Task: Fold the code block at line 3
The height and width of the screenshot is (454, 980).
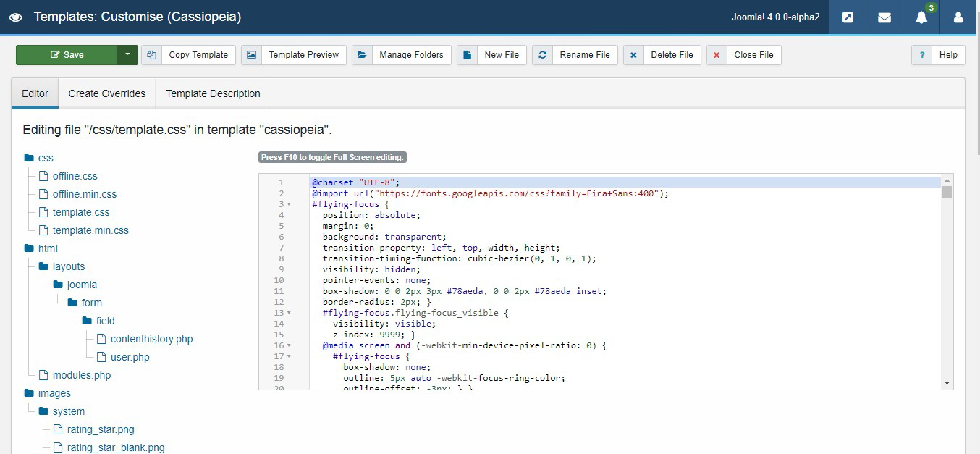Action: pyautogui.click(x=289, y=204)
